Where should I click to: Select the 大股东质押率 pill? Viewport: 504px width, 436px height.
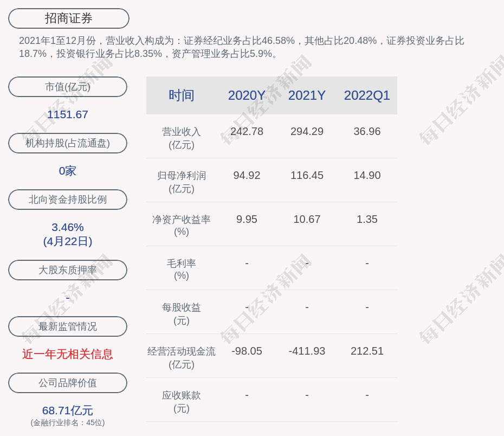pyautogui.click(x=68, y=270)
